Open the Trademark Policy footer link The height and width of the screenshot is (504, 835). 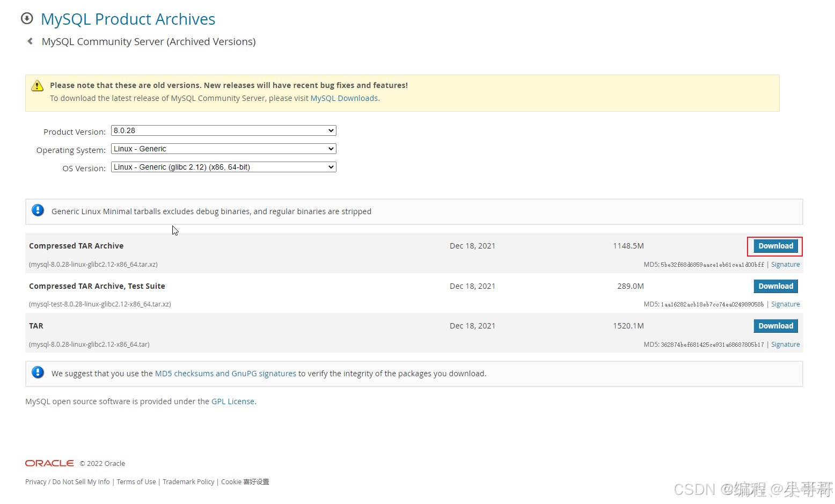(188, 482)
